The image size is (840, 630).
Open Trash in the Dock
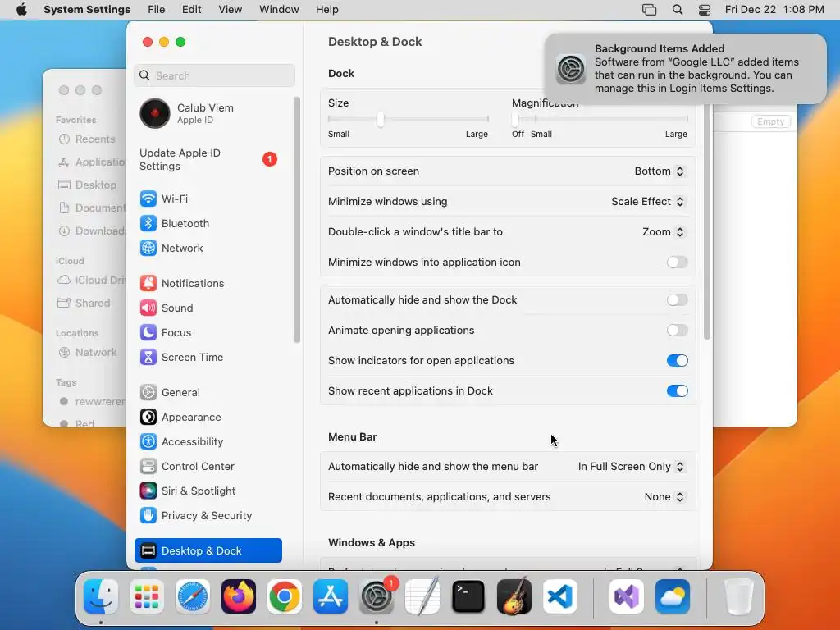739,596
